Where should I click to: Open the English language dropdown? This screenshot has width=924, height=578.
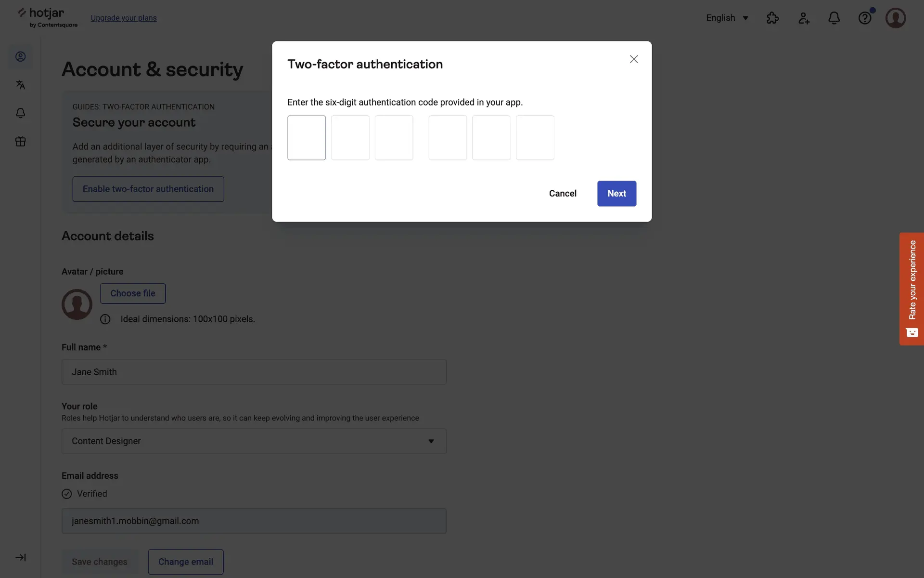[x=727, y=18]
